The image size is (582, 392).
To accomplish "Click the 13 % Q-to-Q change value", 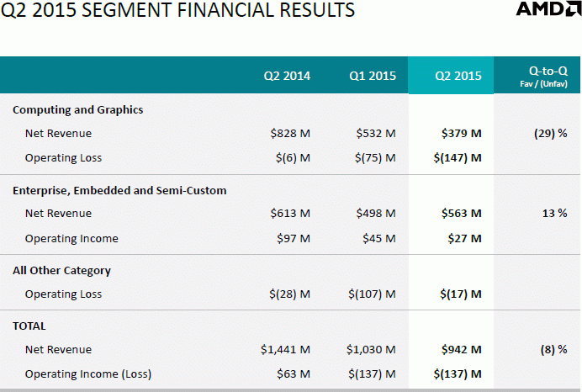I will pyautogui.click(x=554, y=214).
